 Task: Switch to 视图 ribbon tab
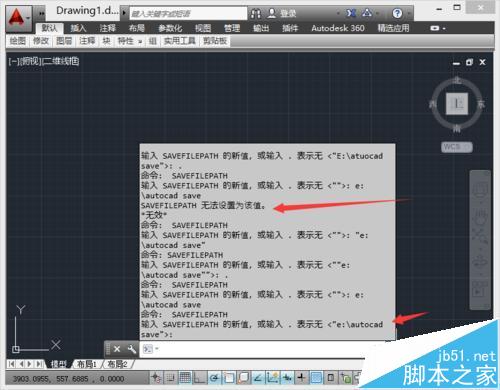pyautogui.click(x=203, y=28)
